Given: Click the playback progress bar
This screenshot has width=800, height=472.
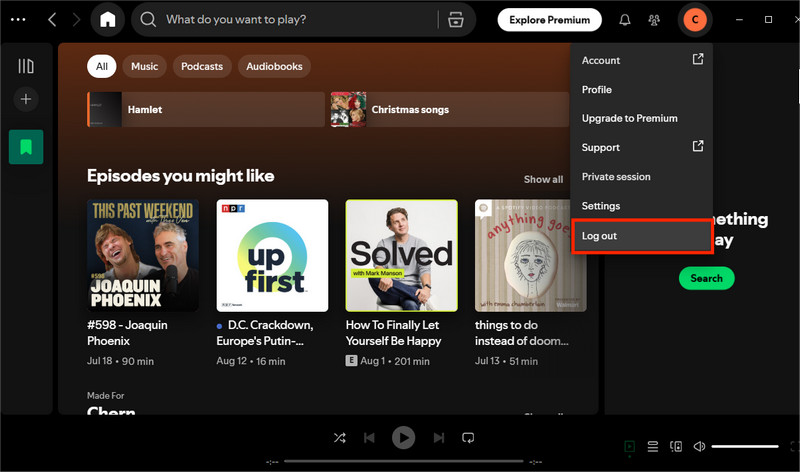Looking at the screenshot, I should coord(403,461).
